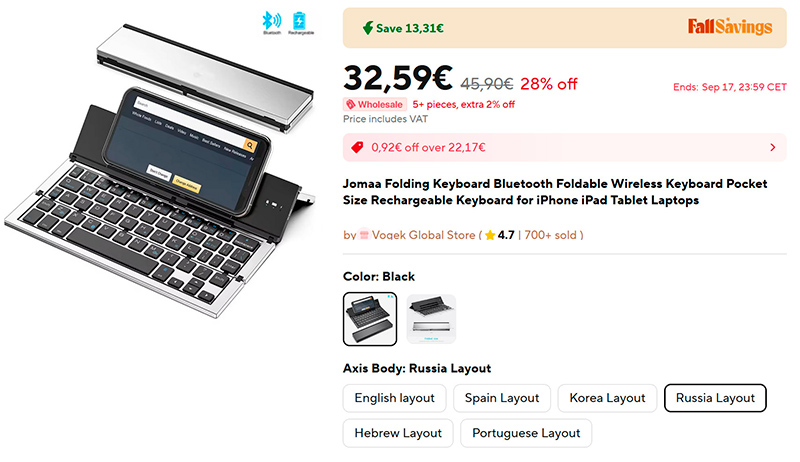Expand the coupon chevron arrow

[x=772, y=147]
